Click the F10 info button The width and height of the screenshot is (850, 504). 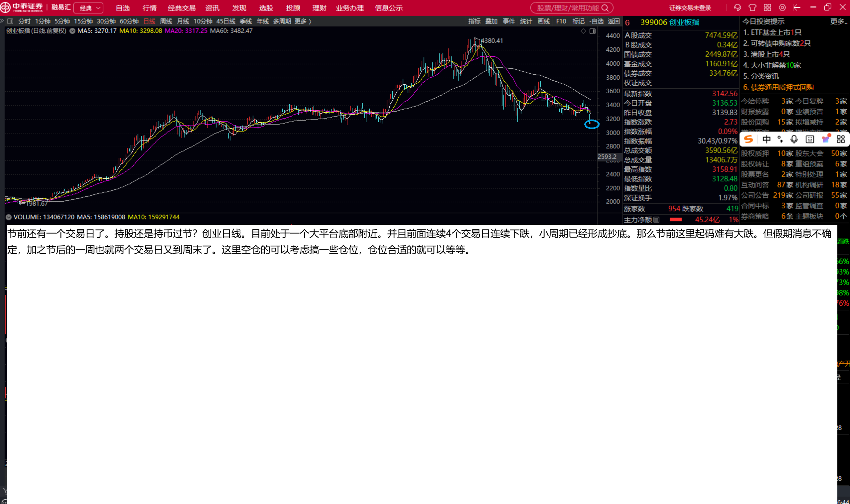pyautogui.click(x=561, y=21)
